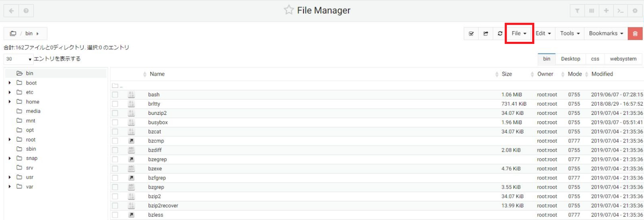
Task: Open the terminal prompt icon
Action: 620,10
